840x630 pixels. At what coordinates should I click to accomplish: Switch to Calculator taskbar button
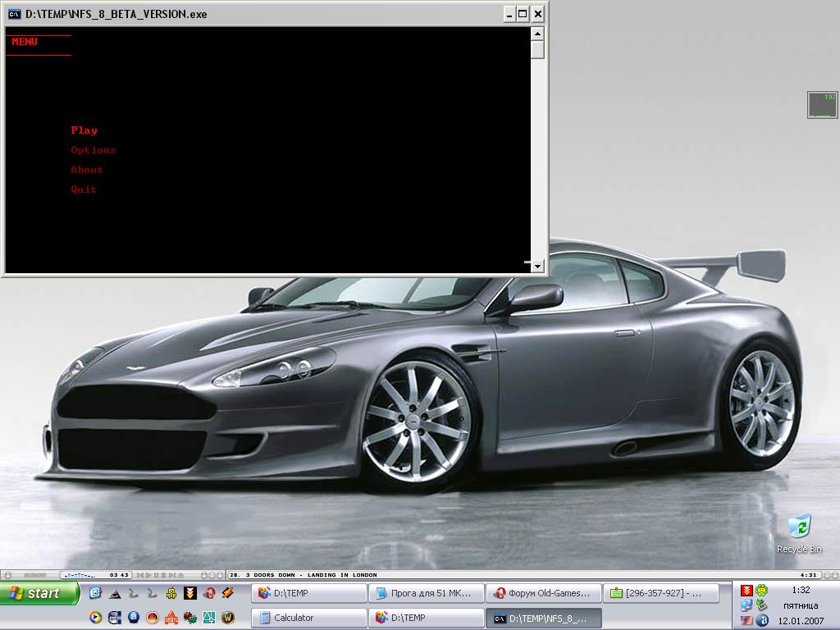click(x=309, y=618)
